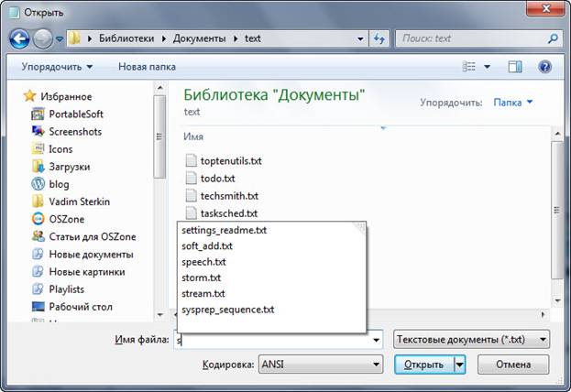Click the Открыть button
Screen dimensions: 571x392
point(423,365)
